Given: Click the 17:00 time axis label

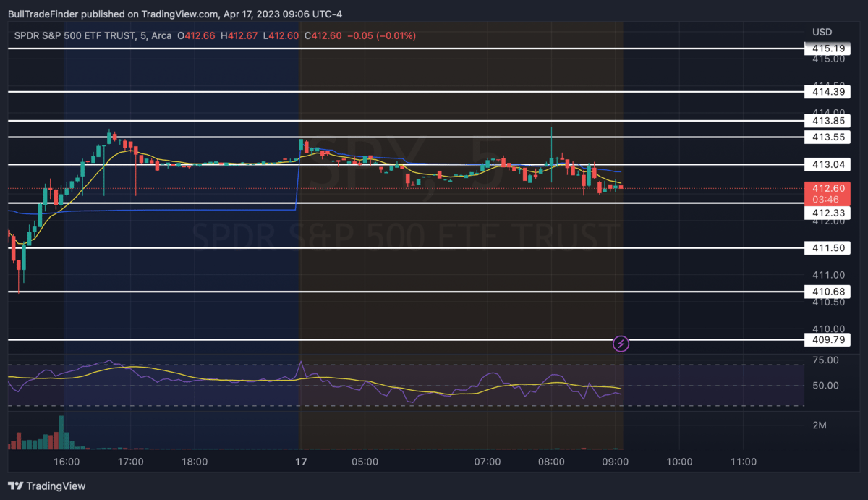Looking at the screenshot, I should 131,462.
